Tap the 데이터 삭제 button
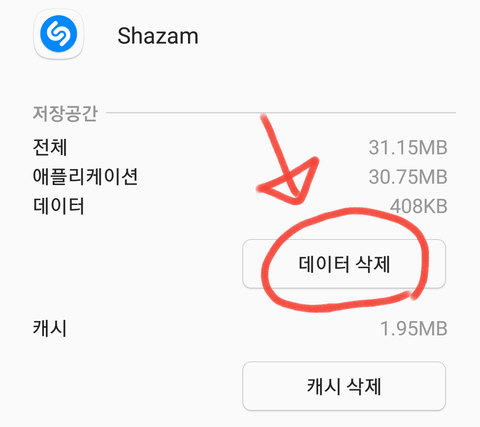Screen dimensions: 480x427 pyautogui.click(x=344, y=264)
